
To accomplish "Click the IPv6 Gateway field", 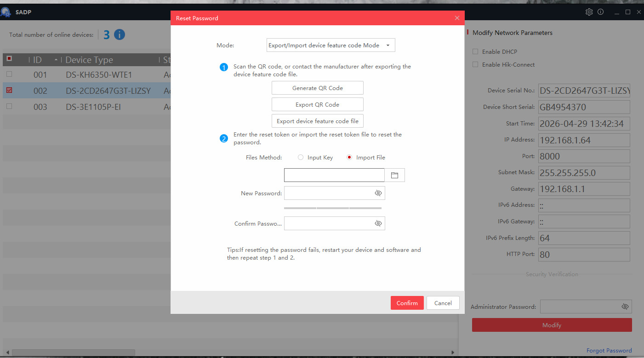I will point(584,222).
